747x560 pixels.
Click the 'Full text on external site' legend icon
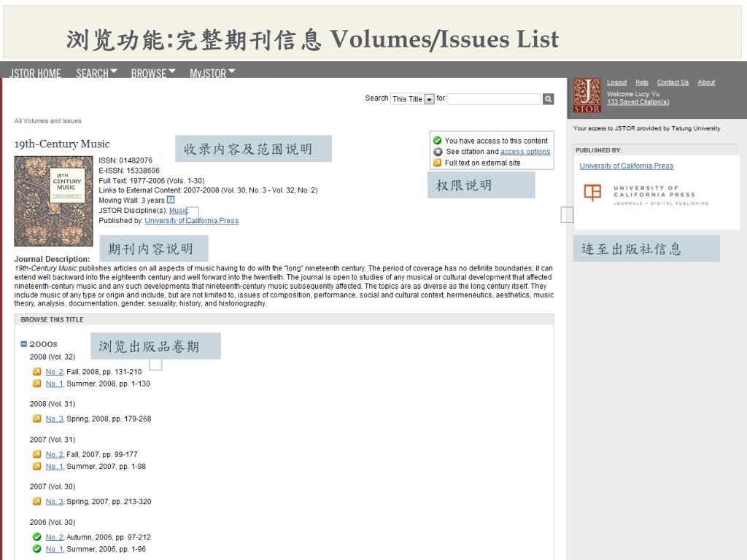point(438,163)
